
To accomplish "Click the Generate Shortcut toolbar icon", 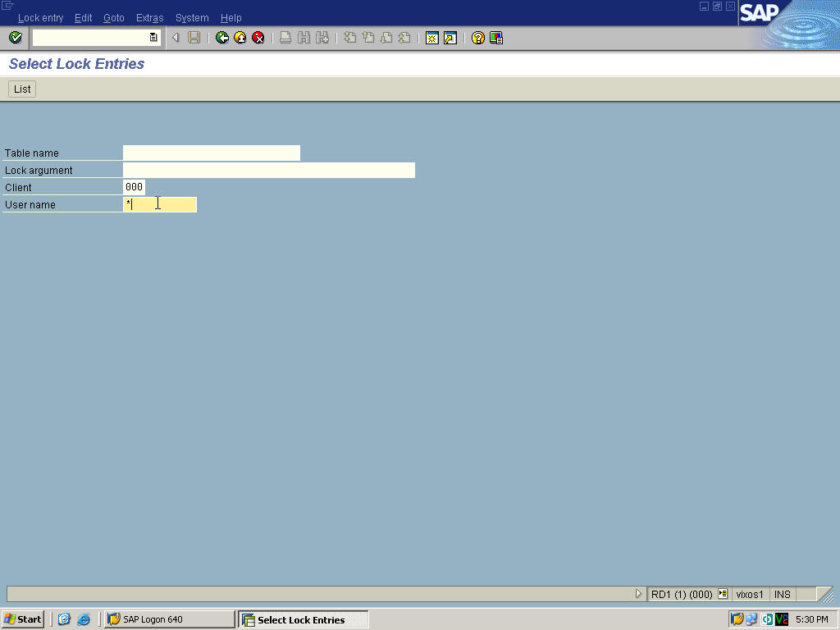I will (449, 37).
